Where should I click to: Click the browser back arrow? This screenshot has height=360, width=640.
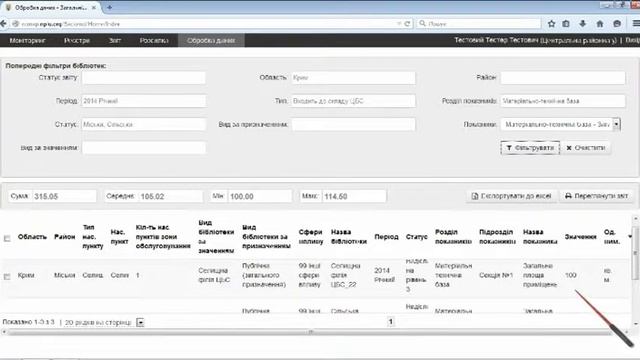coord(3,24)
